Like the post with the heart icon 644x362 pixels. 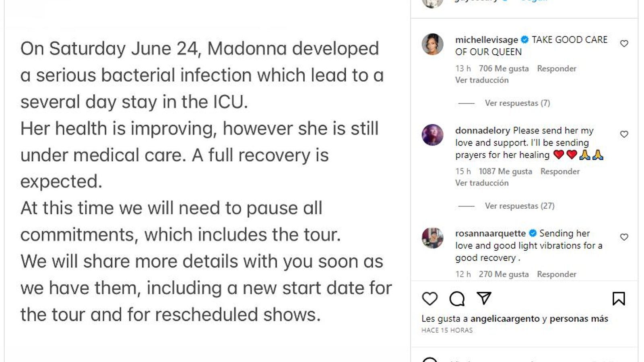click(429, 298)
